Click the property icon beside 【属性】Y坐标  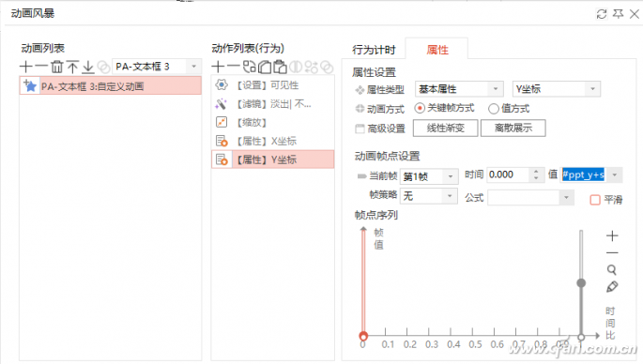(x=222, y=159)
